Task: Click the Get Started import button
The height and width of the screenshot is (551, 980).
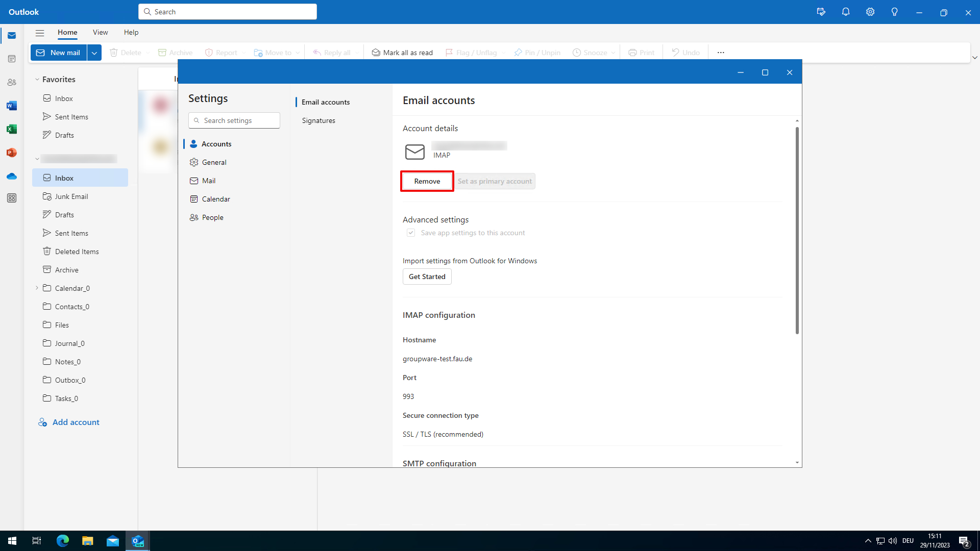Action: pyautogui.click(x=427, y=277)
